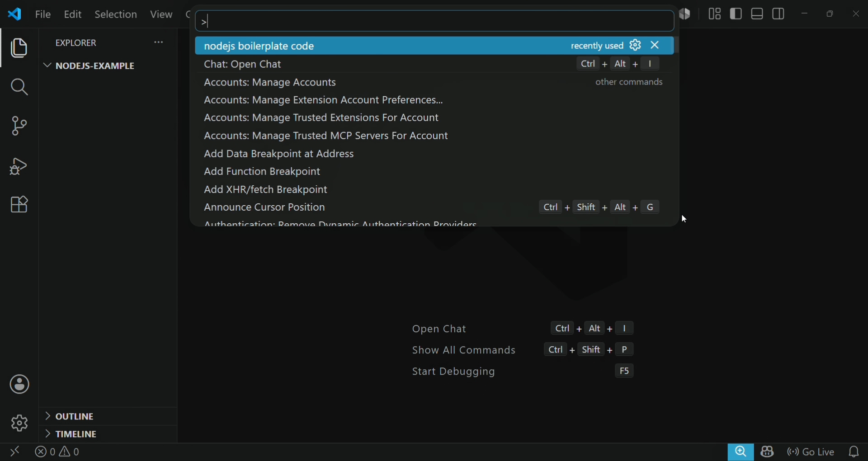Select Manage Extension Account Preferences command

434,100
